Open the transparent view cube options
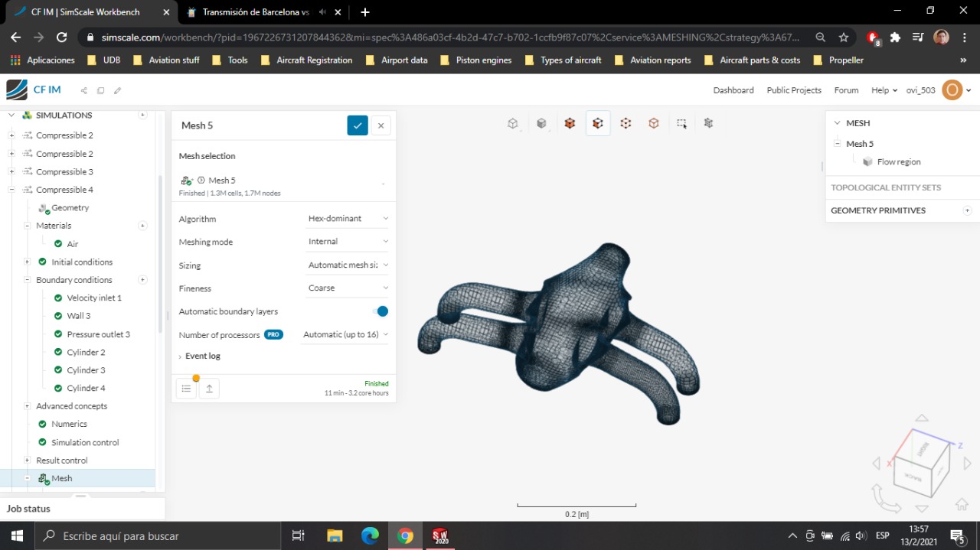Viewport: 980px width, 550px height. pos(513,123)
